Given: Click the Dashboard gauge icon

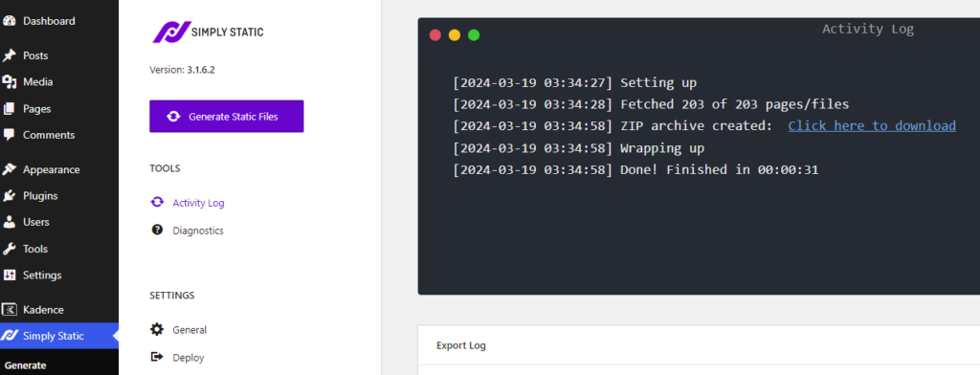Looking at the screenshot, I should pyautogui.click(x=10, y=21).
